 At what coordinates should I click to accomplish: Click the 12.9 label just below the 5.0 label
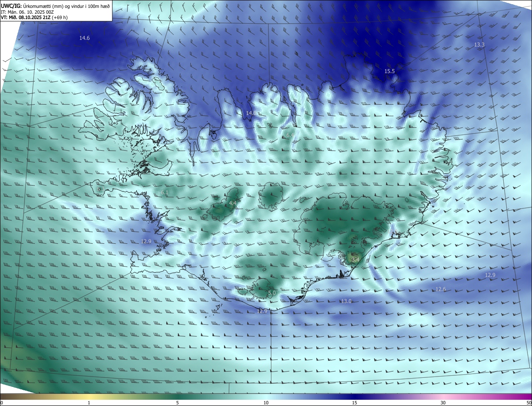pos(262,311)
